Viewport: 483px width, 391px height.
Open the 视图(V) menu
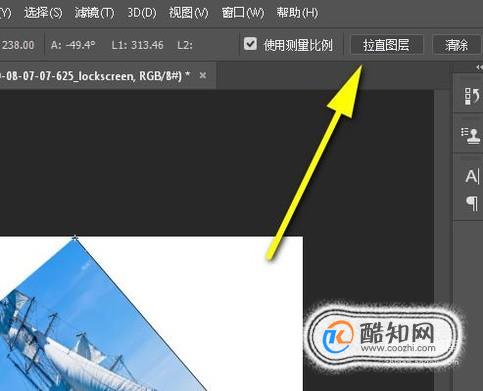point(188,13)
